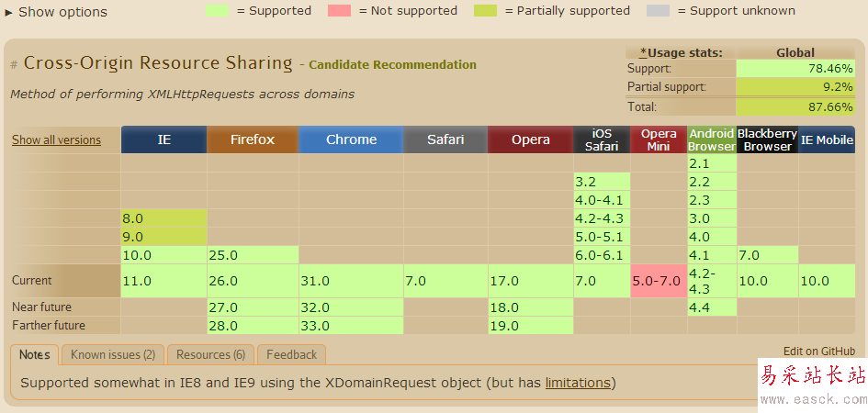
Task: Click the Opera Mini 5.0-7.0 cell
Action: click(658, 281)
